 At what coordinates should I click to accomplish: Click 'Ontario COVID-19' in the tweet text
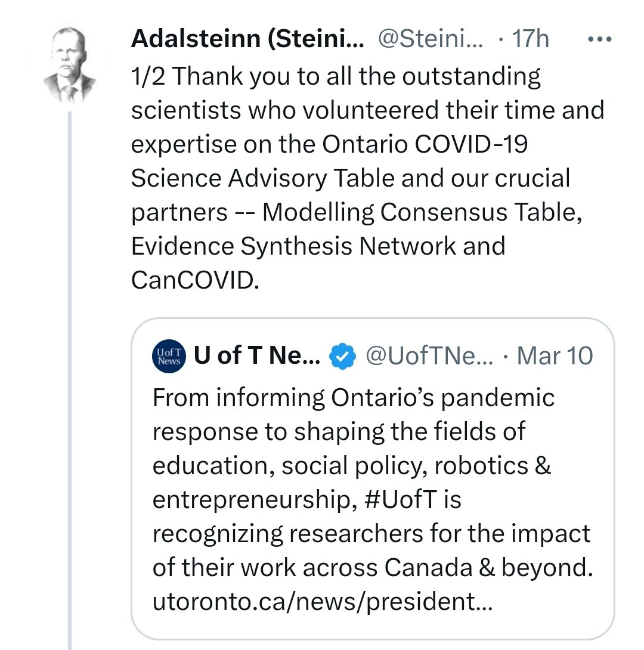[425, 144]
